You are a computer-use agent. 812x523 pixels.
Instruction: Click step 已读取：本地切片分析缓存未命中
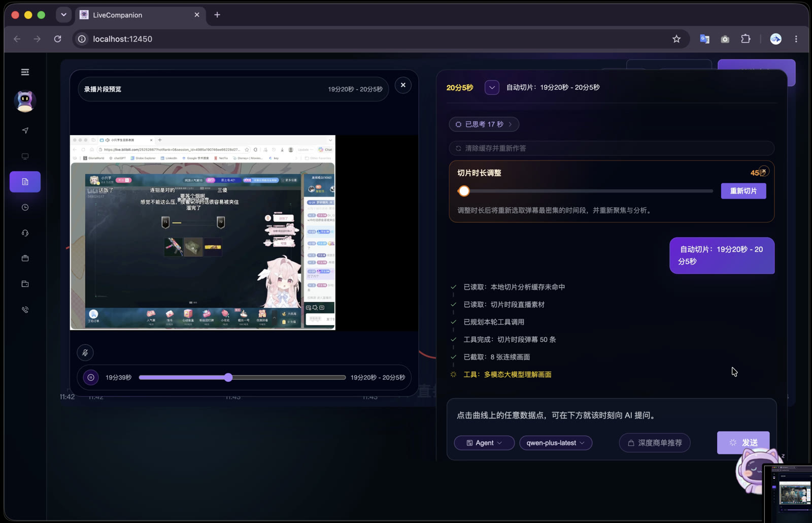[514, 287]
